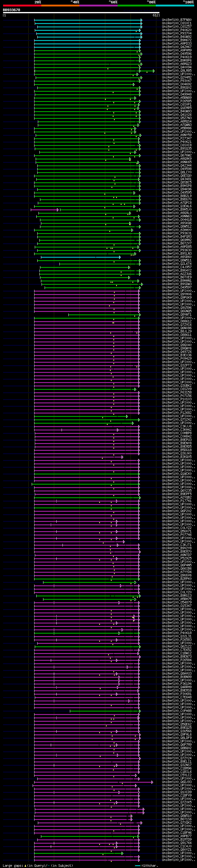Open hit UniRef100_C6SXC1
Image resolution: width=197 pixels, height=868 pixels.
177,24
